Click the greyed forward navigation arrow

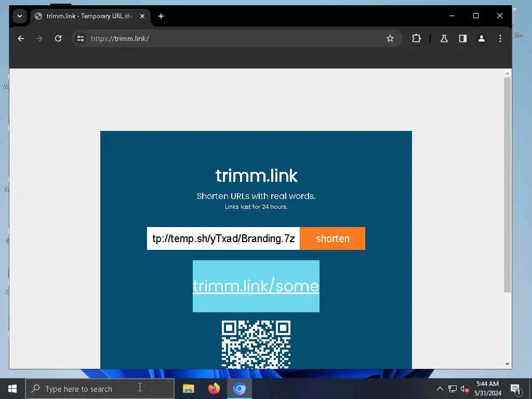(x=39, y=38)
